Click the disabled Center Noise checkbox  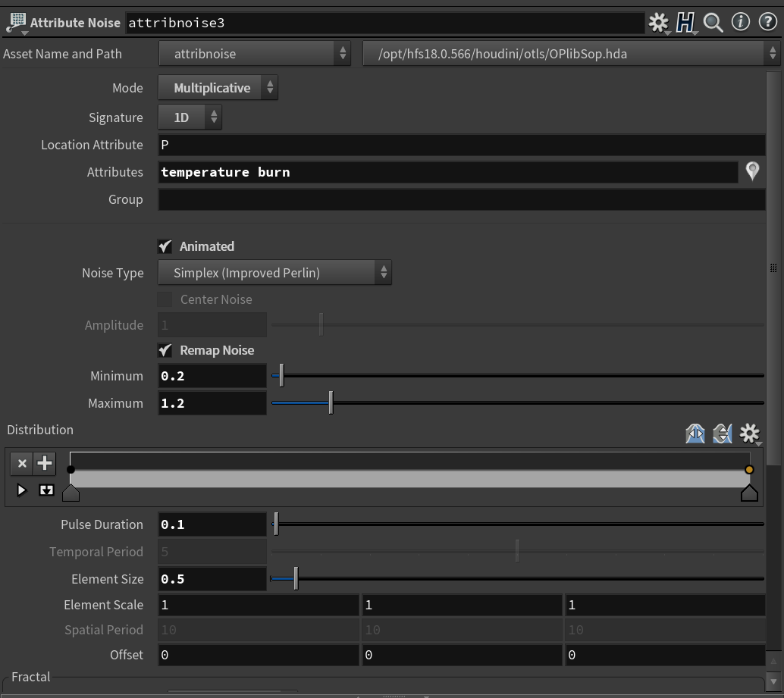pos(165,299)
